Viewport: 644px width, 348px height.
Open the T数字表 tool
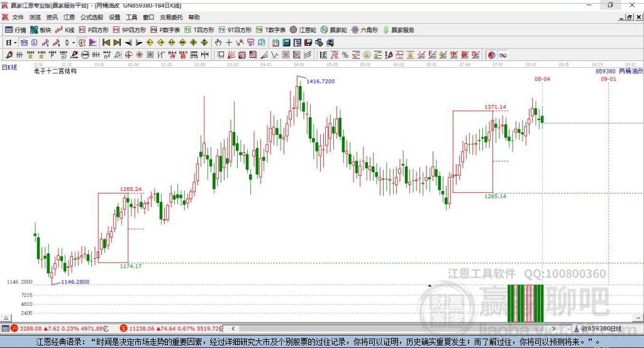[270, 30]
